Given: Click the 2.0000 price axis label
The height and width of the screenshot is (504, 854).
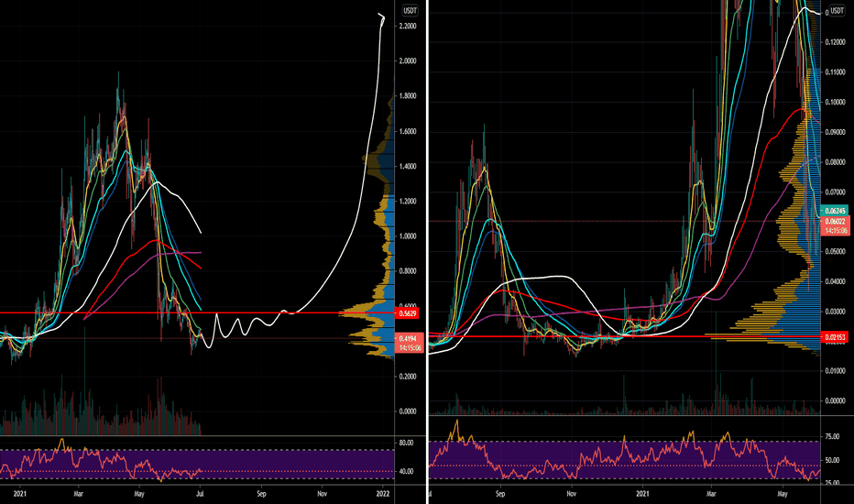Looking at the screenshot, I should pyautogui.click(x=408, y=61).
